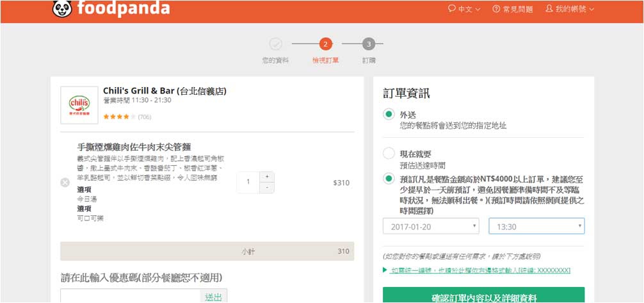
Task: Open the 我的帳號 account menu
Action: [570, 9]
